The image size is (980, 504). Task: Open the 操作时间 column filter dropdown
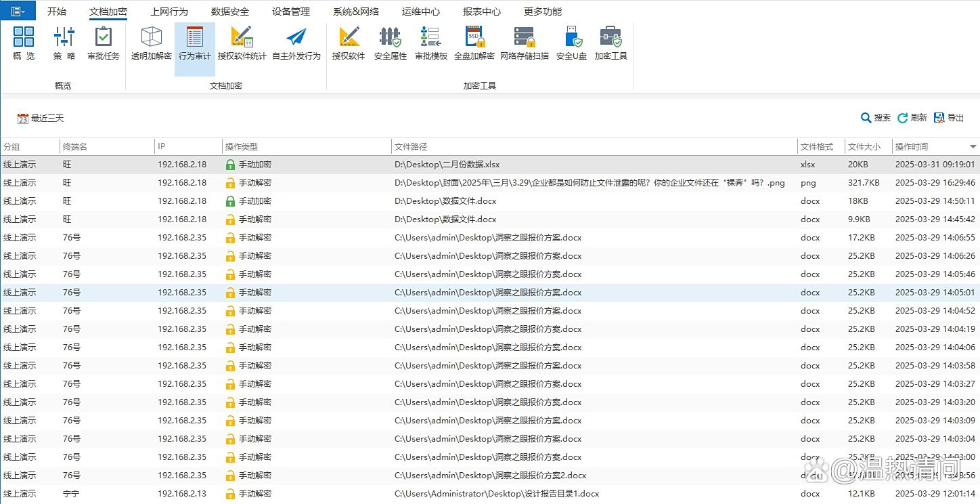pyautogui.click(x=973, y=146)
